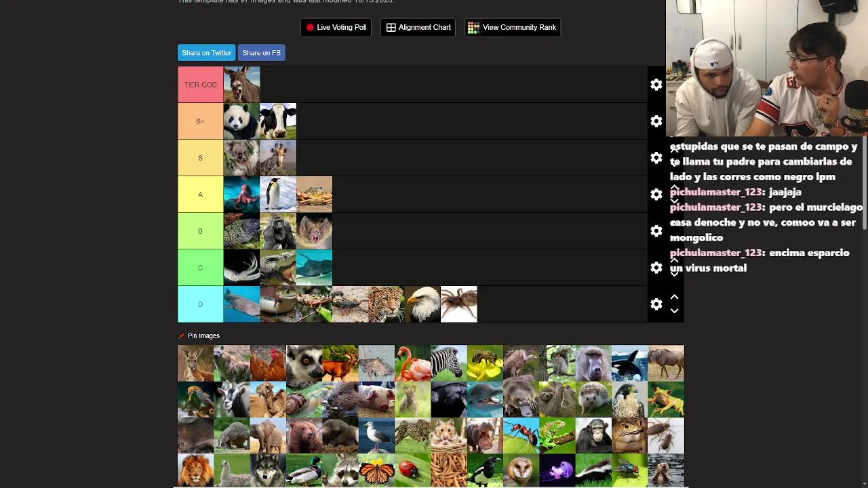Pick the hamster from unranked images
The width and height of the screenshot is (868, 488).
click(x=449, y=435)
